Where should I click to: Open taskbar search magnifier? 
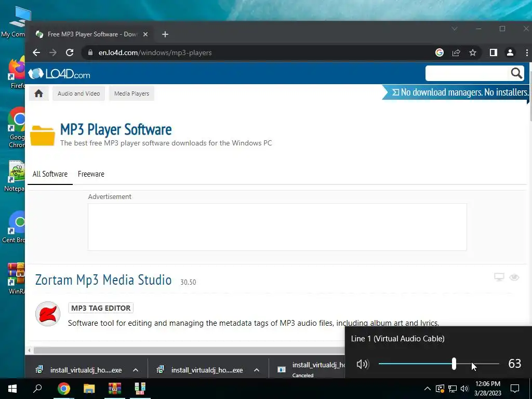coord(37,389)
